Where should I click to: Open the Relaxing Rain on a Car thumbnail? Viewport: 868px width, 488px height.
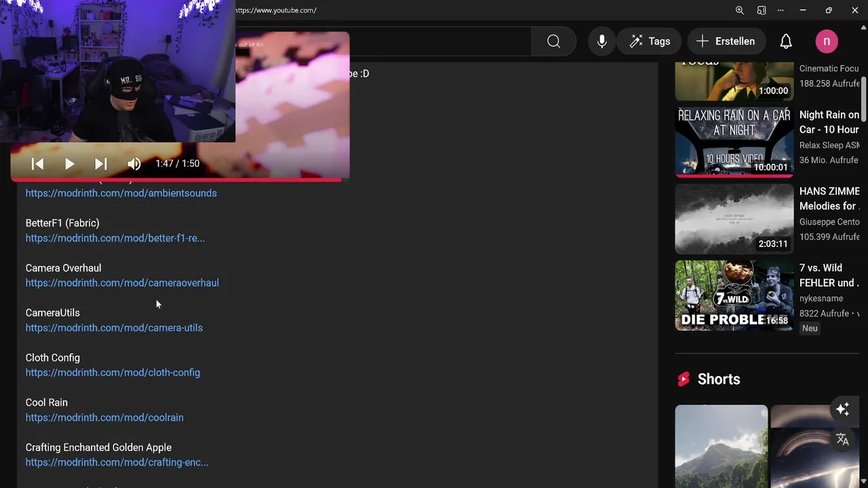(x=734, y=142)
